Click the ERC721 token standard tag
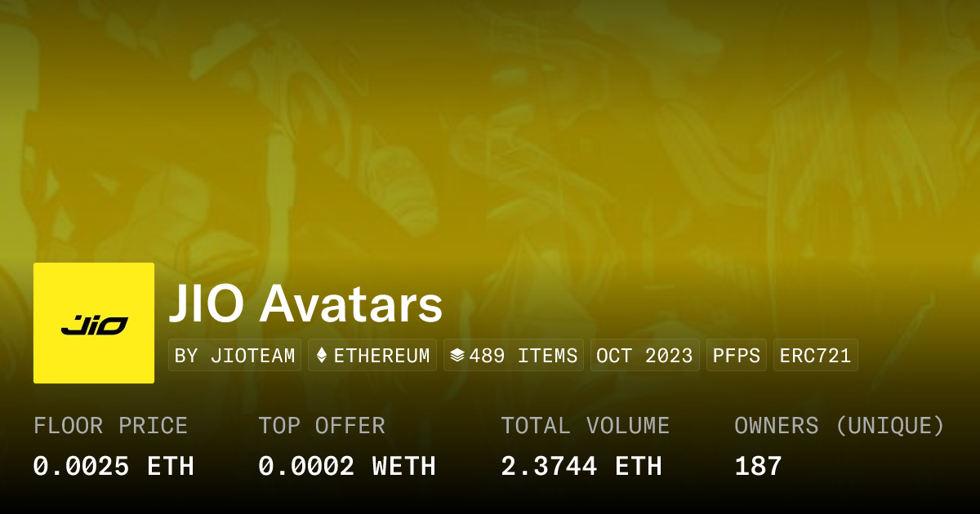The image size is (980, 514). [x=815, y=356]
